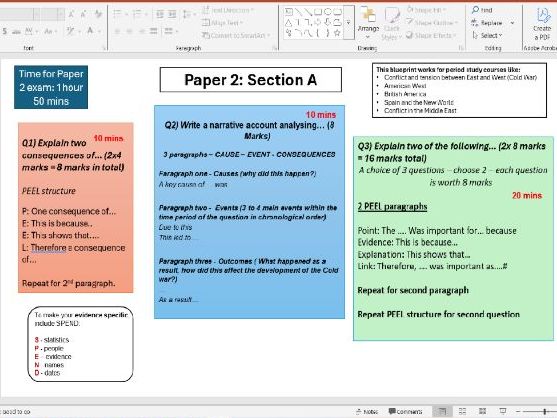Click the Comments button in status bar
The width and height of the screenshot is (557, 418).
click(406, 412)
